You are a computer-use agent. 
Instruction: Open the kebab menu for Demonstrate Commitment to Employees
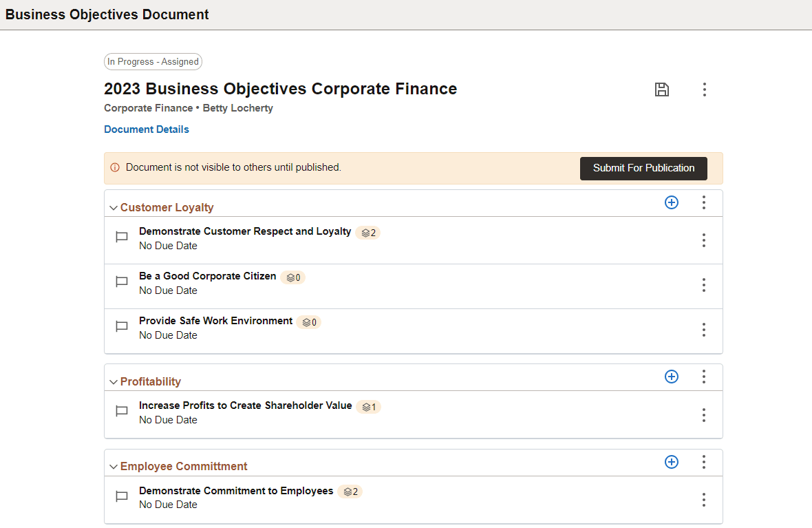tap(704, 500)
